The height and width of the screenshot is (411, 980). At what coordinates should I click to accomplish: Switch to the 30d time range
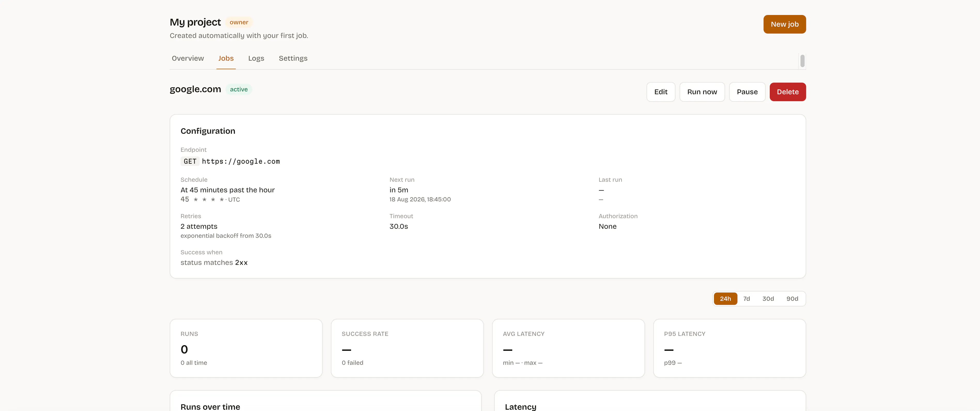[768, 299]
